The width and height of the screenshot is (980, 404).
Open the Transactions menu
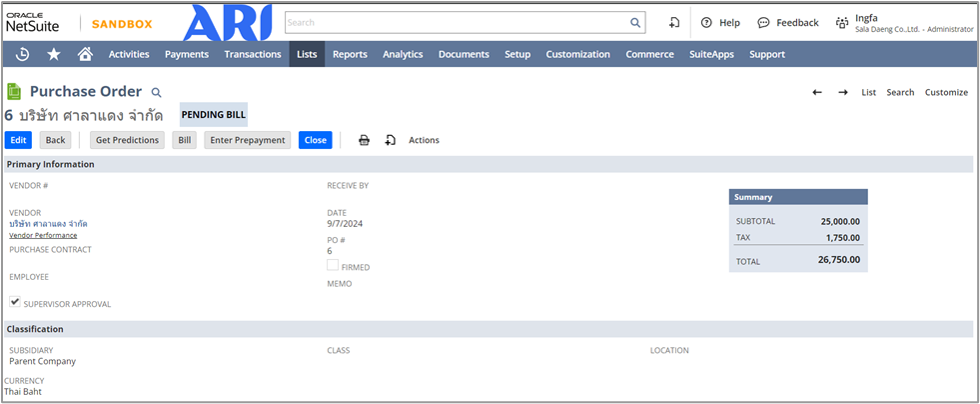click(x=253, y=54)
